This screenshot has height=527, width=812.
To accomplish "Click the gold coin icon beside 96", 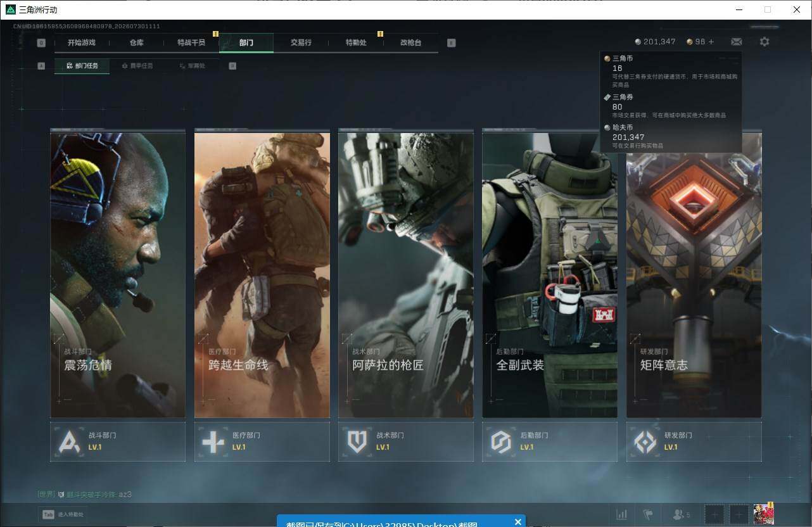I will (690, 42).
